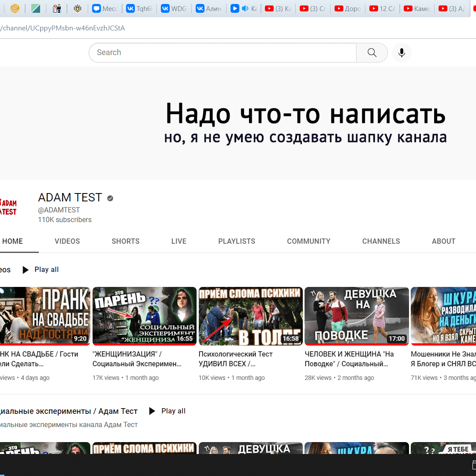The height and width of the screenshot is (476, 476).
Task: Click the search magnifier button
Action: 372,52
